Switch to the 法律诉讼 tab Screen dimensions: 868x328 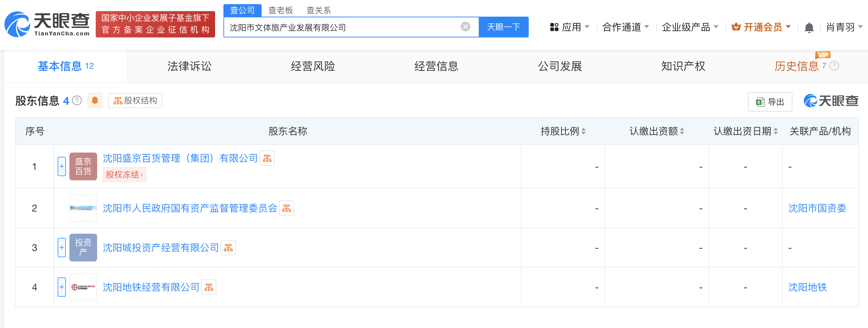pos(189,66)
